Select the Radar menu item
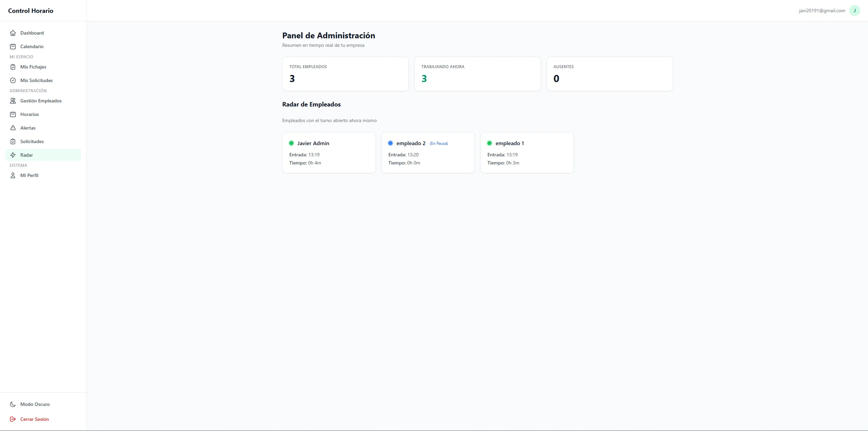Screen dimensions: 868x431 [x=43, y=155]
